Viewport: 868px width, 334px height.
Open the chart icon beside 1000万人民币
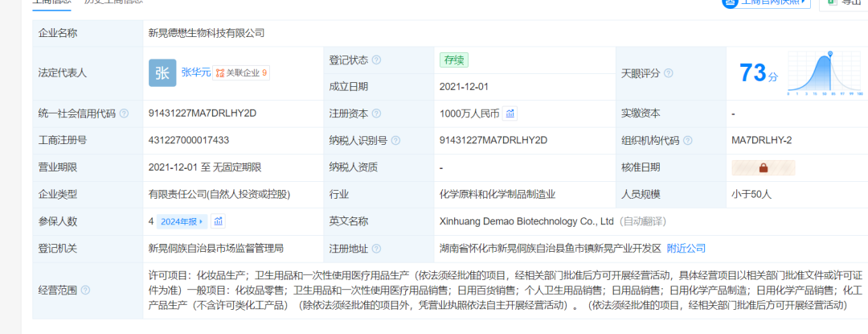(x=511, y=113)
